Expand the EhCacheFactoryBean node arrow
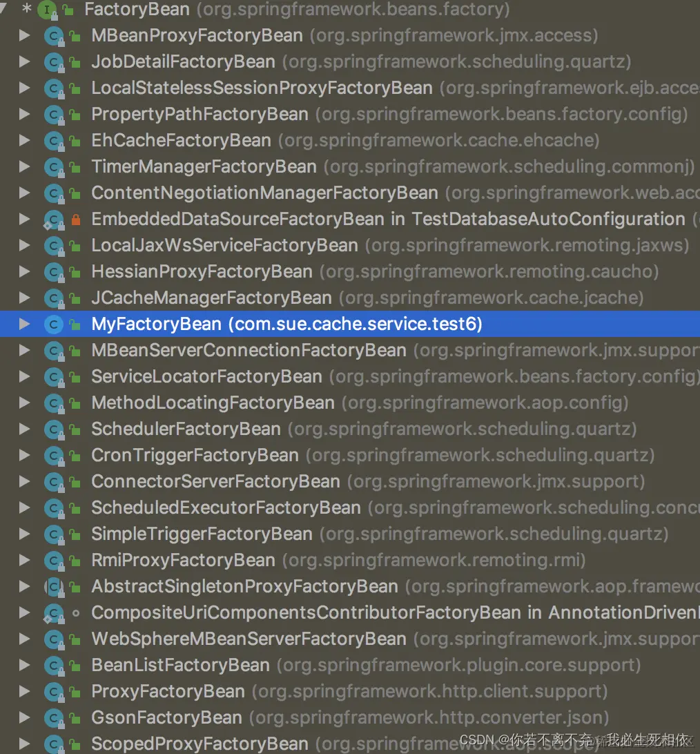 [24, 140]
